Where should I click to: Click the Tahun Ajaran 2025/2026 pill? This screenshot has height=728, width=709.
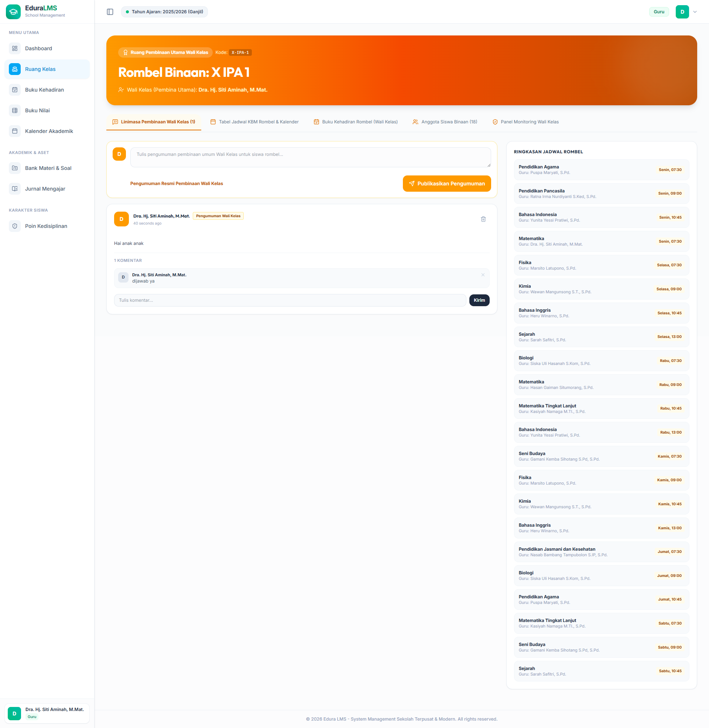164,12
